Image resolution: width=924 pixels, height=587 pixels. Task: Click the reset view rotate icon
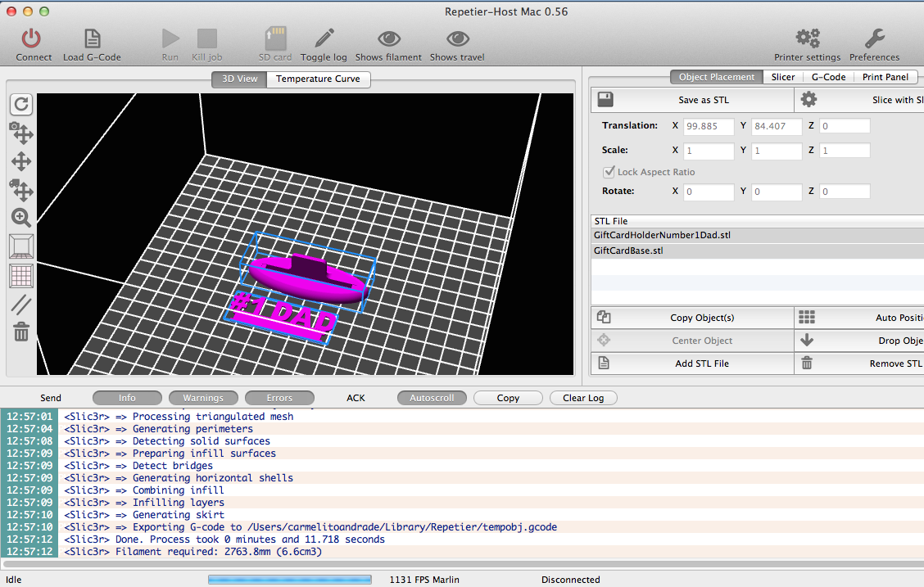[21, 105]
